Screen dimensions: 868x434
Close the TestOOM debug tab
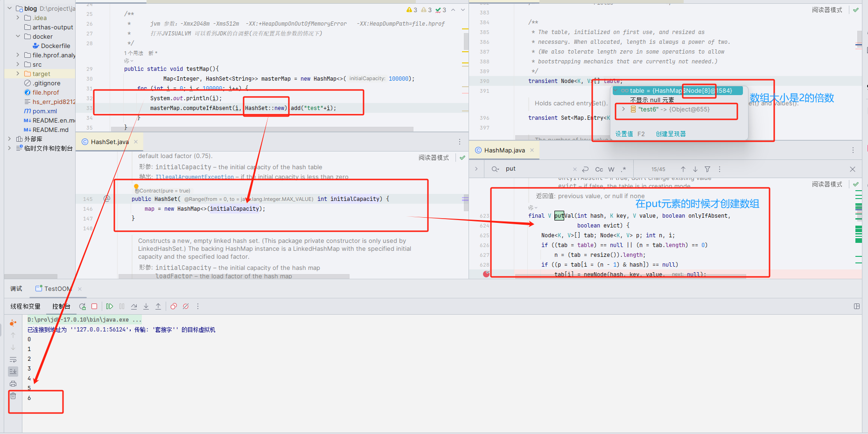(x=80, y=289)
